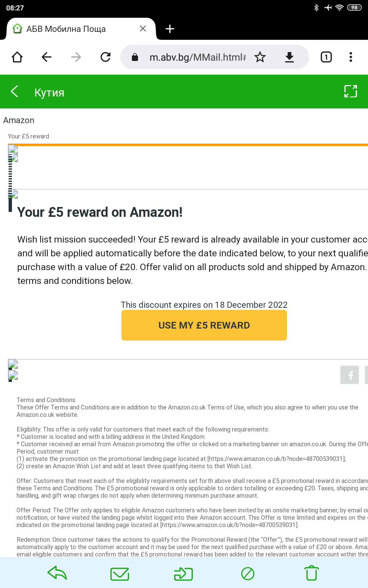This screenshot has width=368, height=588.
Task: Close the АБВ Мобилна Поща tab
Action: (143, 29)
